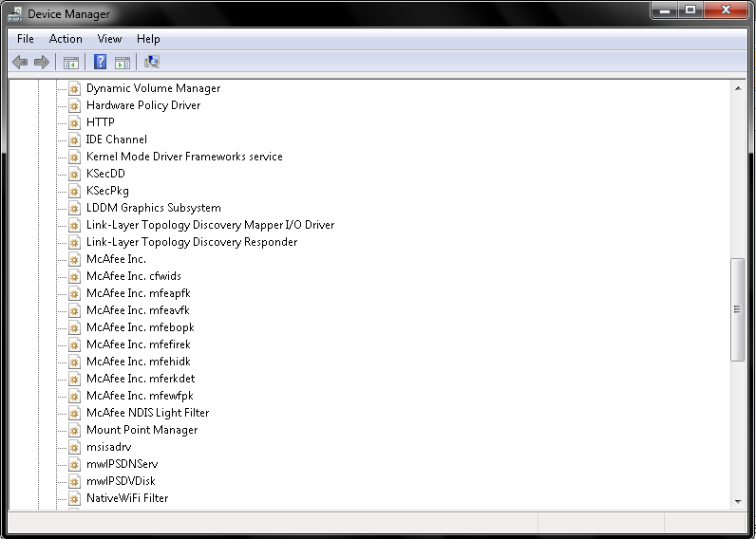Open the Action menu
756x539 pixels.
(66, 39)
